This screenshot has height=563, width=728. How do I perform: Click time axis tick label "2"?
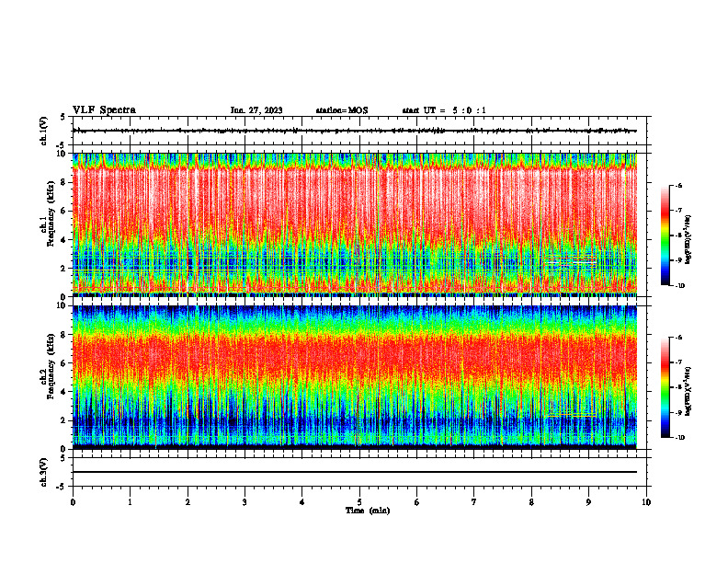point(188,502)
